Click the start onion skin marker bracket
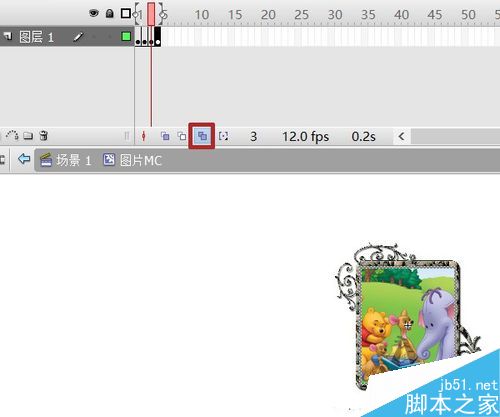The width and height of the screenshot is (500, 417). pyautogui.click(x=136, y=14)
